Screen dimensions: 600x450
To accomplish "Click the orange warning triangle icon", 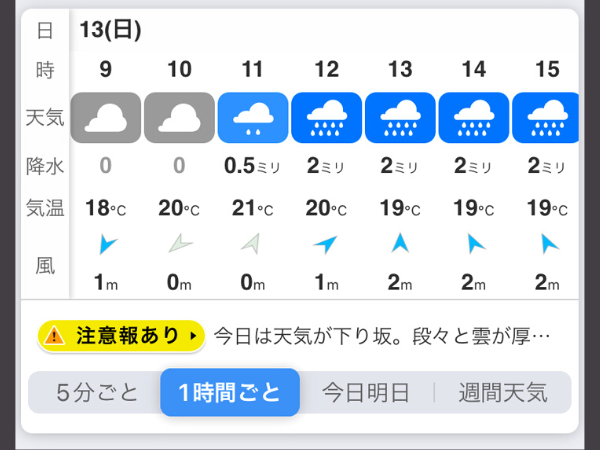I will (x=54, y=336).
